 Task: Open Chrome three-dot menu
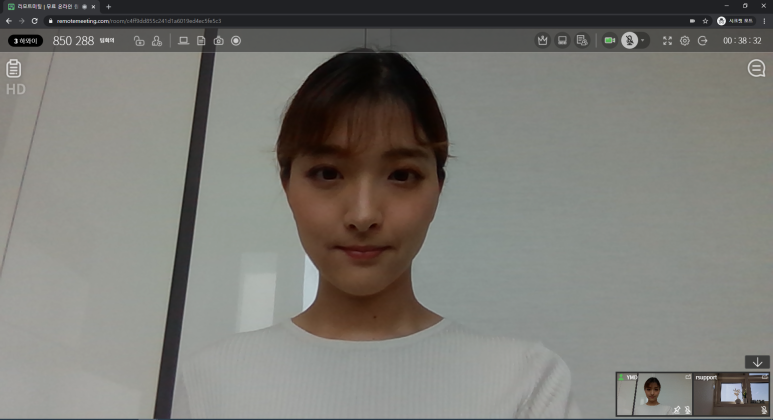point(765,21)
